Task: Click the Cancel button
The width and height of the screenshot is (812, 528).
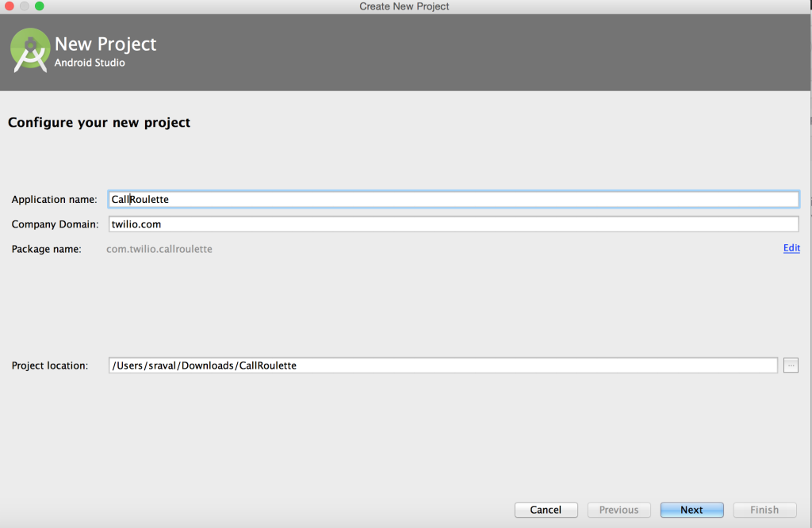Action: (x=546, y=510)
